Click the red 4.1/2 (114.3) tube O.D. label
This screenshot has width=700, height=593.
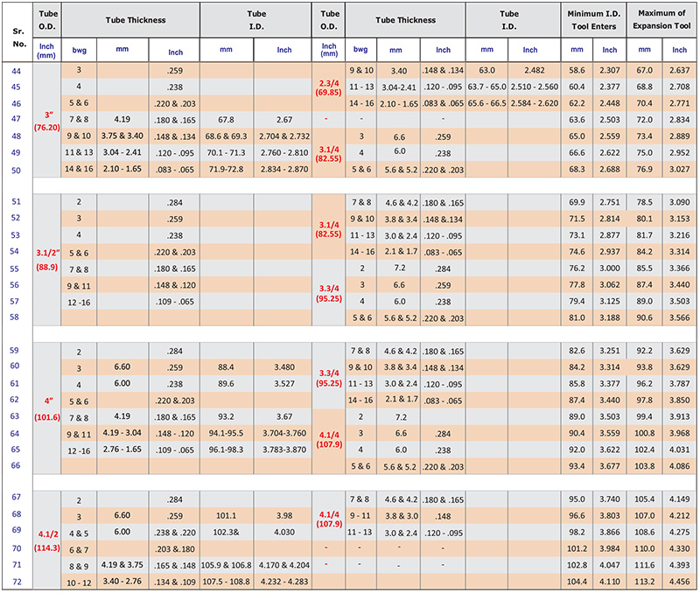click(x=47, y=541)
